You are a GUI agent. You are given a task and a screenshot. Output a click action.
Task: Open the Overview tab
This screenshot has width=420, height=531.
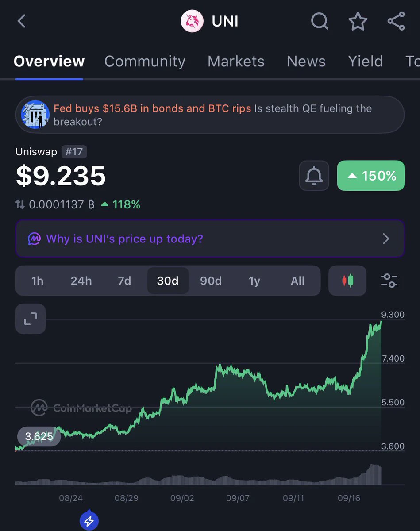49,61
